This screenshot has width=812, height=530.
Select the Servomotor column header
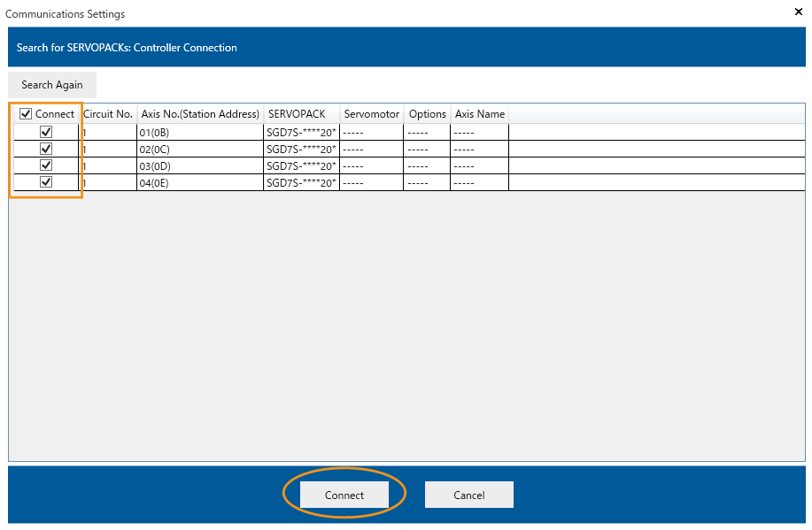[x=372, y=114]
